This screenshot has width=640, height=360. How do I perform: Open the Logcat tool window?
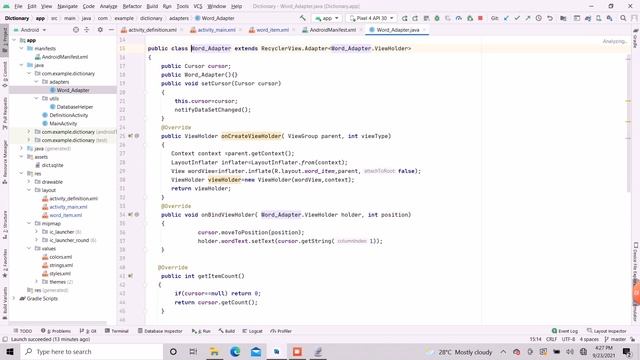tap(252, 331)
